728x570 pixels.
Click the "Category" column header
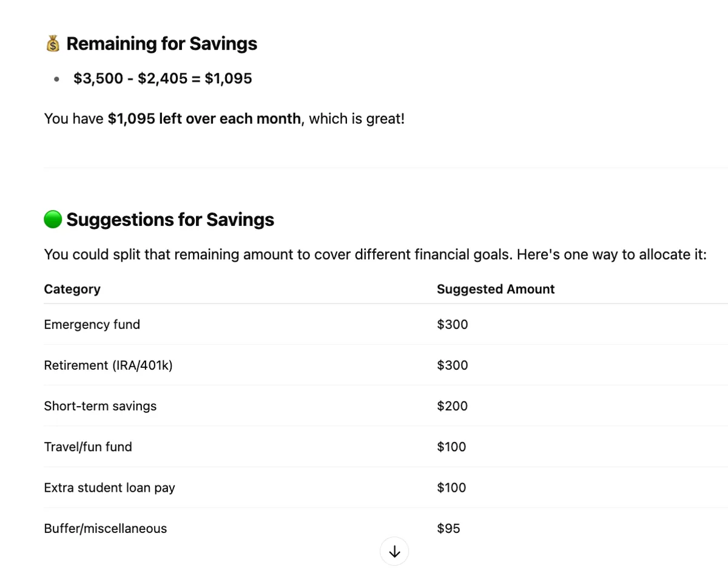pyautogui.click(x=72, y=289)
